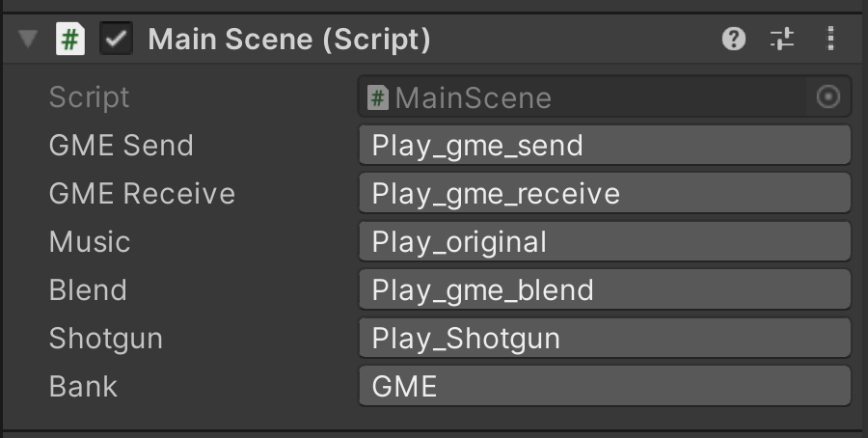The width and height of the screenshot is (868, 438).
Task: Click the MainScene script file icon in the Script field
Action: (x=379, y=97)
